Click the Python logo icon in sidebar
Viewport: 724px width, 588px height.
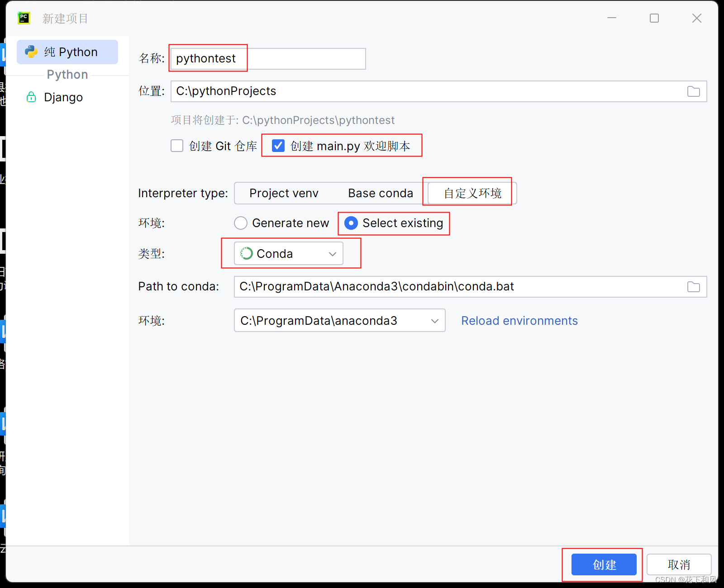pyautogui.click(x=31, y=52)
